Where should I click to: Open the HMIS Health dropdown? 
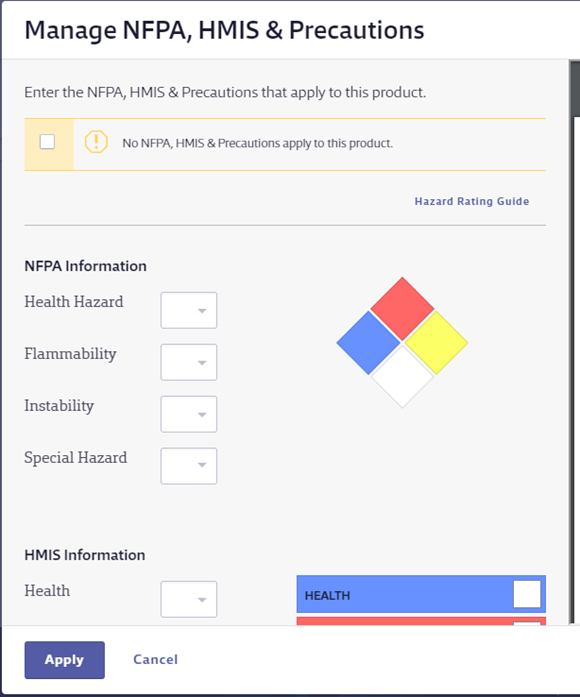189,599
